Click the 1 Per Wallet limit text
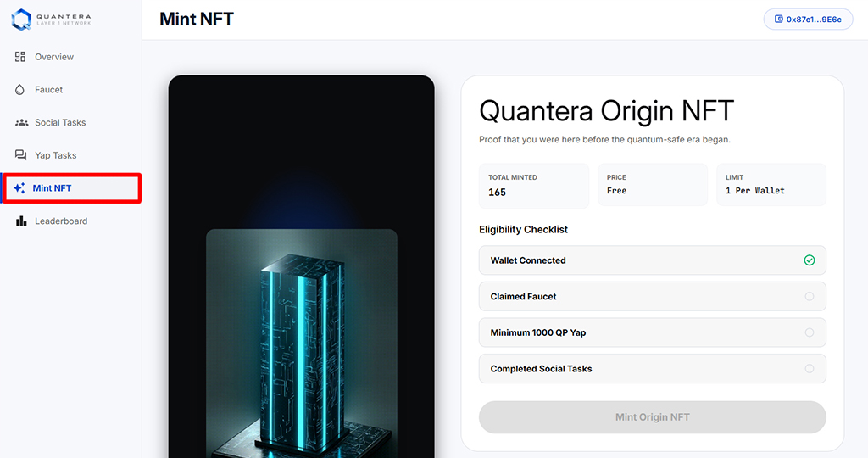Screen dimensions: 868x458 755,191
